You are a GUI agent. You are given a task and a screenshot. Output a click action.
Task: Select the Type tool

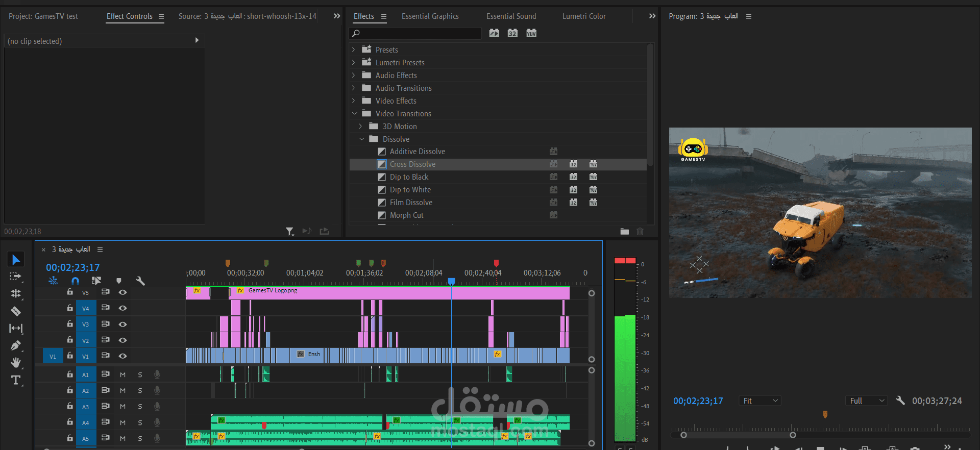(x=16, y=380)
